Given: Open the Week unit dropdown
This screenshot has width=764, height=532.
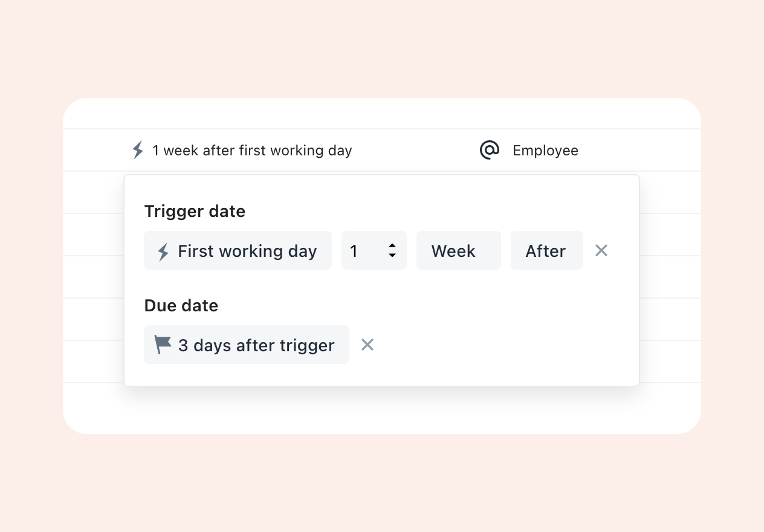Looking at the screenshot, I should pyautogui.click(x=458, y=250).
